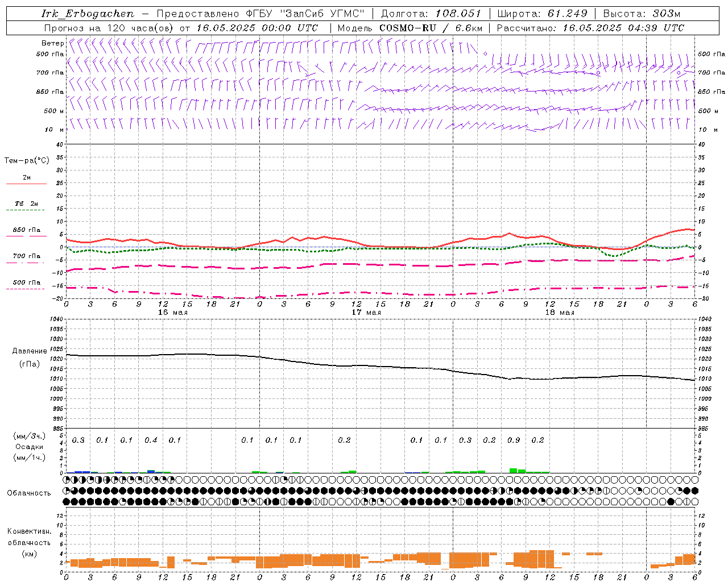Screen dimensions: 728x582
Task: Click the computed timestamp 16.05.2025 04:39 UTC
Action: coord(624,28)
